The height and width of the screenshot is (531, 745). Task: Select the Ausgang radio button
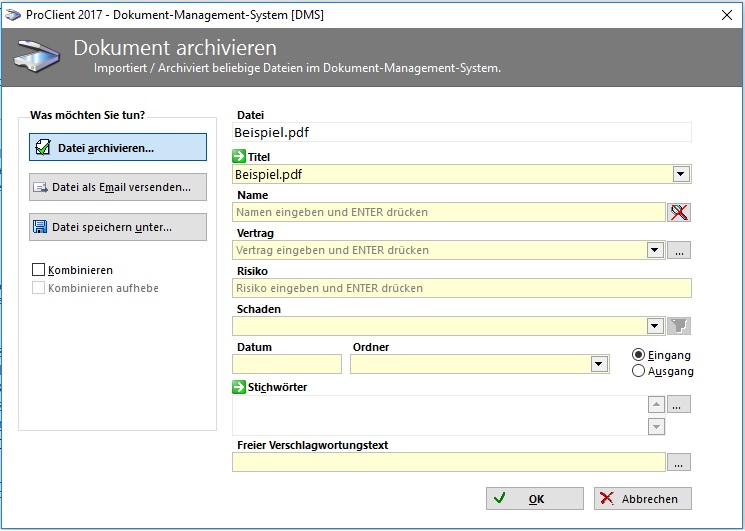(x=639, y=371)
